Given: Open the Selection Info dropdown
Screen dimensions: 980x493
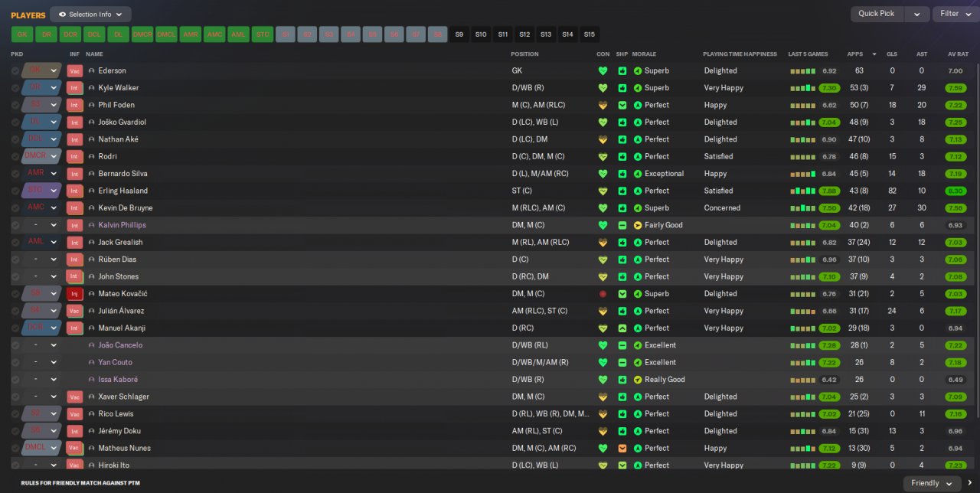Looking at the screenshot, I should (x=90, y=14).
